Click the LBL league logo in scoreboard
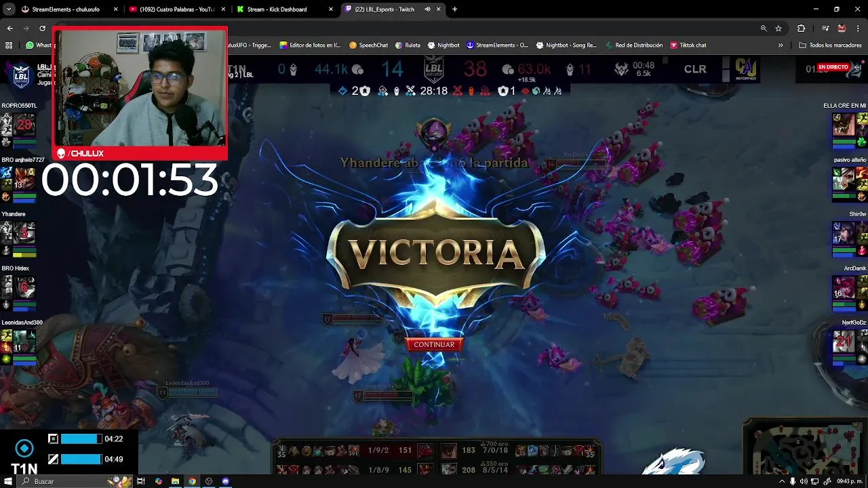The image size is (868, 488). (434, 68)
